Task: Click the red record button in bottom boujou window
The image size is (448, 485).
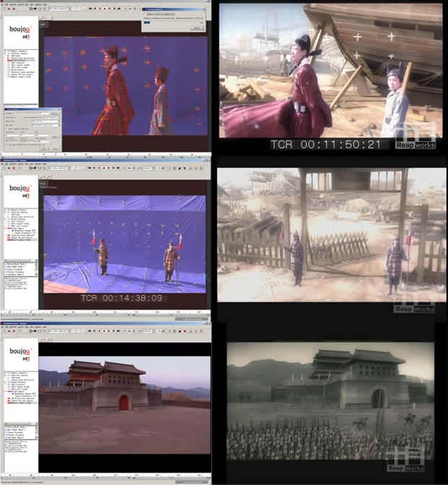Action: (x=104, y=331)
